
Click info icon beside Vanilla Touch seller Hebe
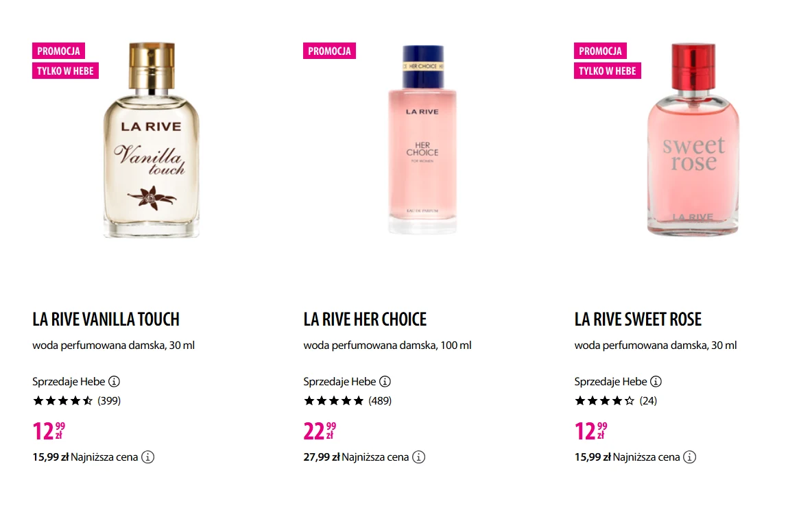tap(115, 382)
